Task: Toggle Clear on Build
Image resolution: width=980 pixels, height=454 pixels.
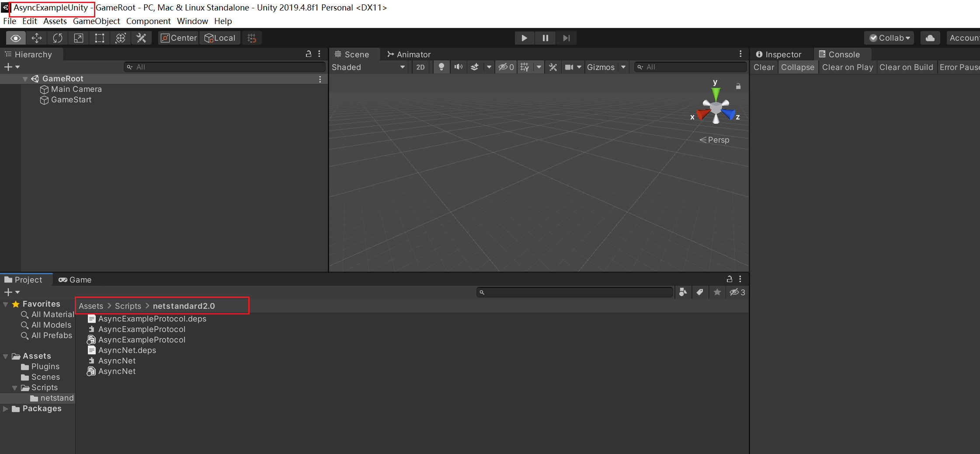Action: coord(906,67)
